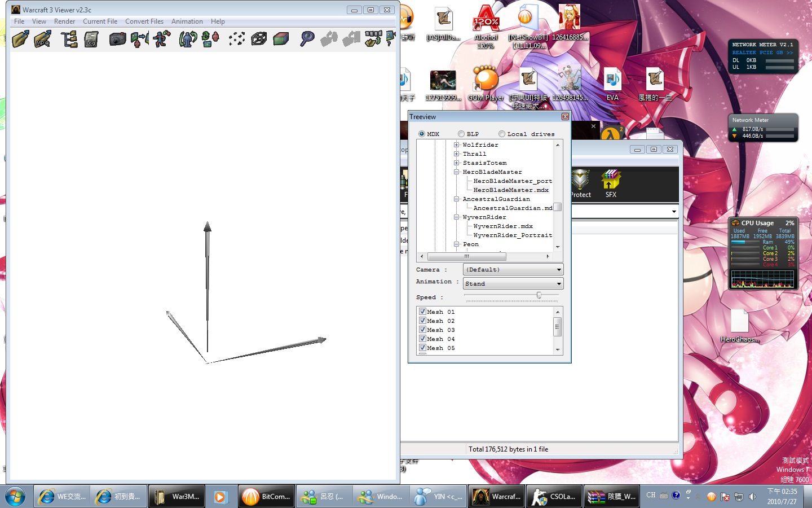
Task: Open the View menu
Action: click(x=39, y=21)
